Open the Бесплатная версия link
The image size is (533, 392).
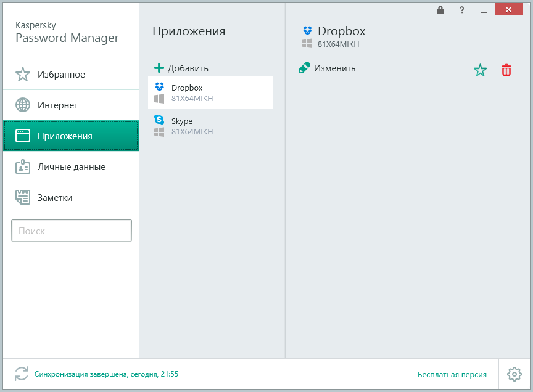(x=452, y=374)
